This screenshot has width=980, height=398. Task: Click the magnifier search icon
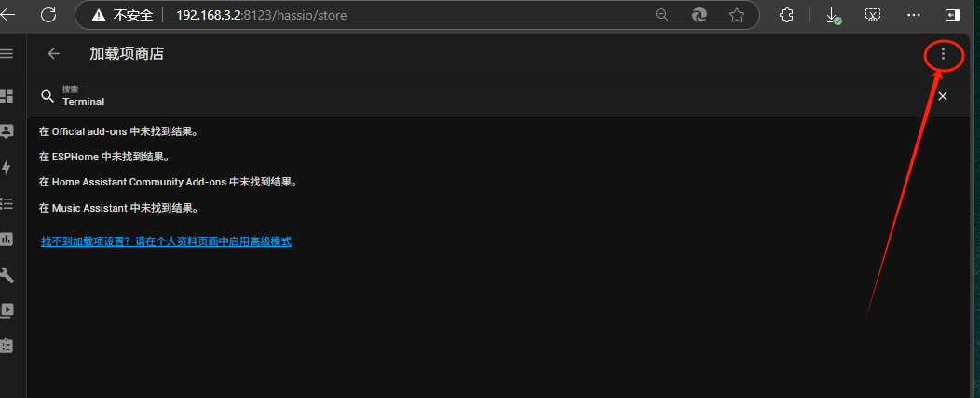48,96
